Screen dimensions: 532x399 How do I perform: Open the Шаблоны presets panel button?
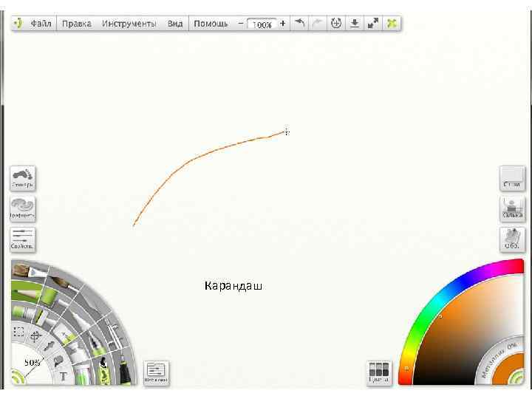coord(156,372)
